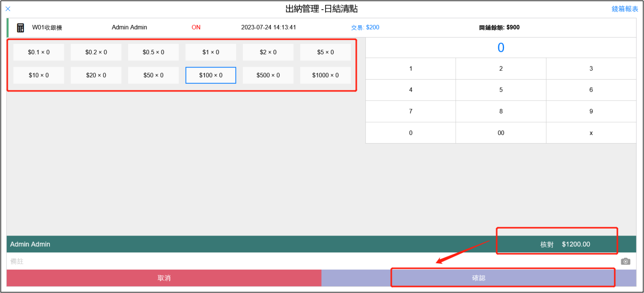Screen dimensions: 644x293
Task: Click the 交易: $200 link
Action: pyautogui.click(x=365, y=27)
